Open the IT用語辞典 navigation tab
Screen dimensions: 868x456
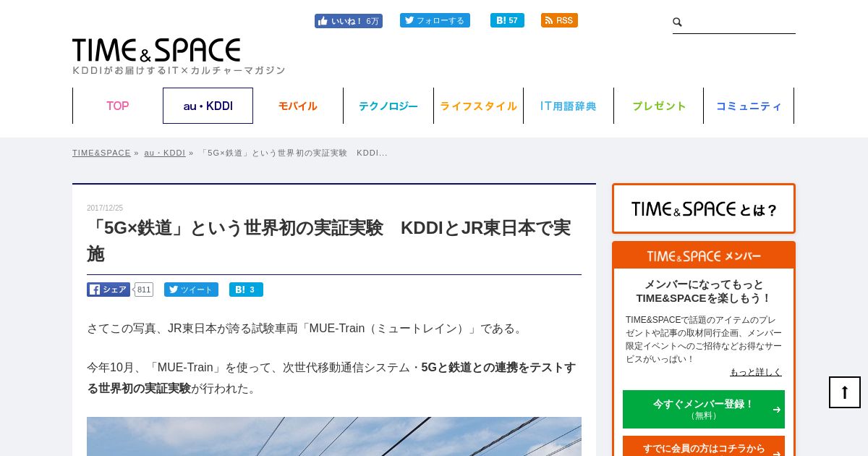569,106
